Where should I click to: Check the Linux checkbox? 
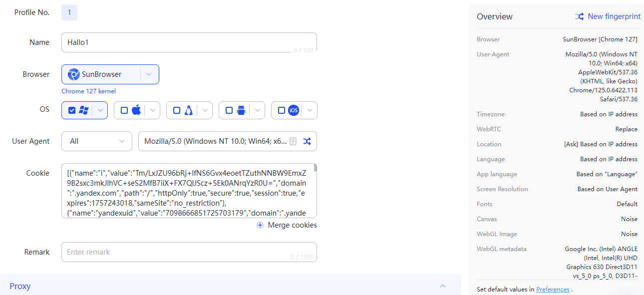(x=177, y=110)
